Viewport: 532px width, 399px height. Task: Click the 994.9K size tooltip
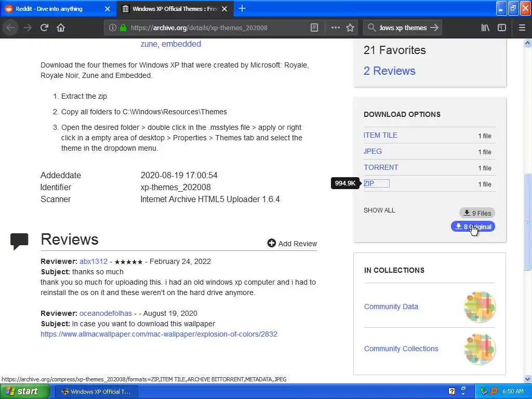pos(345,183)
